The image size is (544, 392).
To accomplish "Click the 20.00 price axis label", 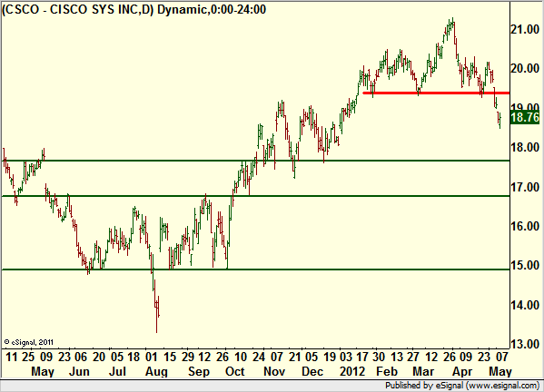I will 525,68.
